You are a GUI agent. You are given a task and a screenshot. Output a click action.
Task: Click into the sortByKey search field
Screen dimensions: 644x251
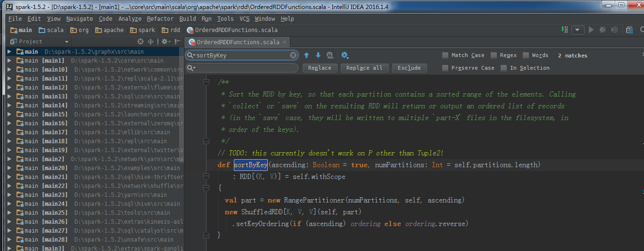pos(242,55)
